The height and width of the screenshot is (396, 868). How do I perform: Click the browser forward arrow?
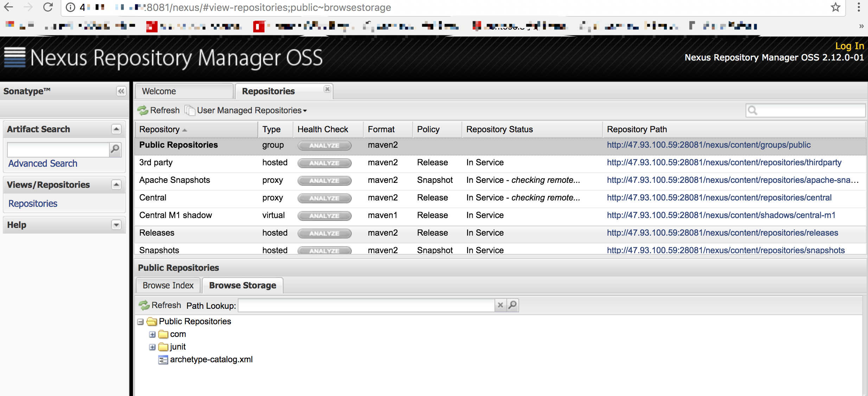pyautogui.click(x=28, y=7)
